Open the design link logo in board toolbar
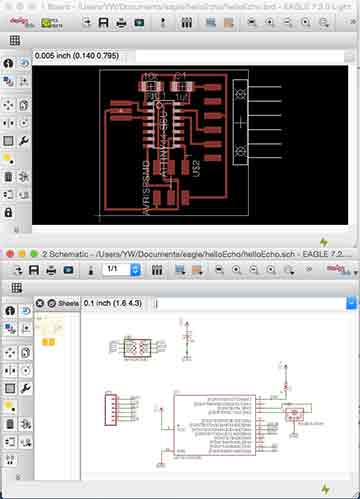Viewport: 360px width, 499px height. pos(21,22)
